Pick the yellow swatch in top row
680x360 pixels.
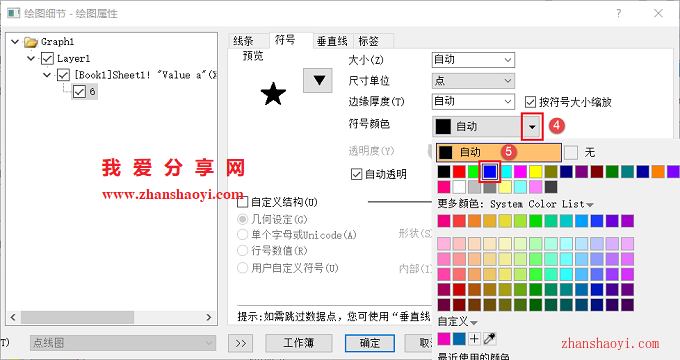(x=536, y=172)
